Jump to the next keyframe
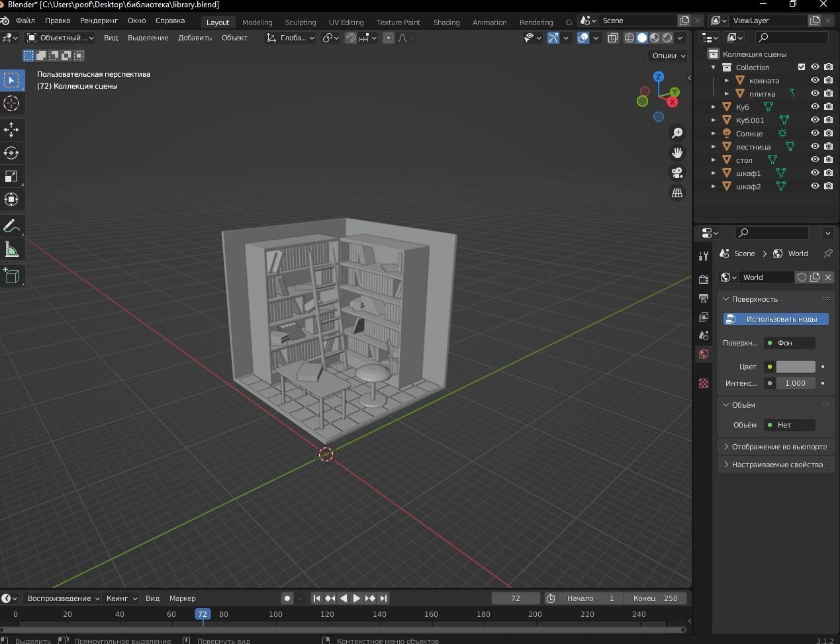The height and width of the screenshot is (644, 840). (369, 598)
